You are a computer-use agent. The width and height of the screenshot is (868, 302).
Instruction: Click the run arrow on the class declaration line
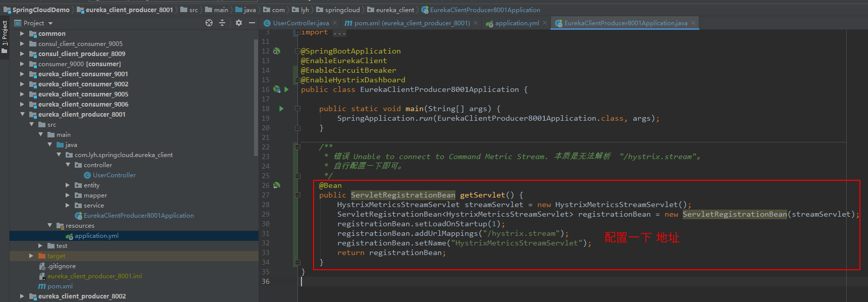pyautogui.click(x=286, y=89)
